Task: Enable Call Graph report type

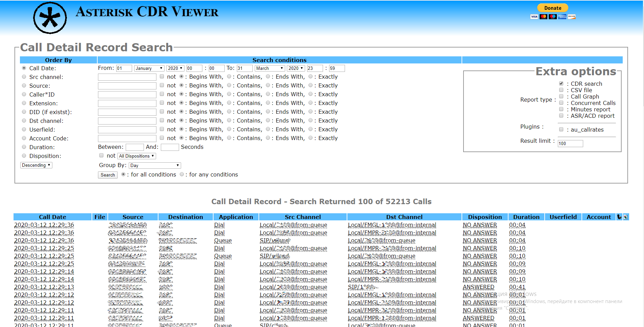Action: (x=561, y=97)
